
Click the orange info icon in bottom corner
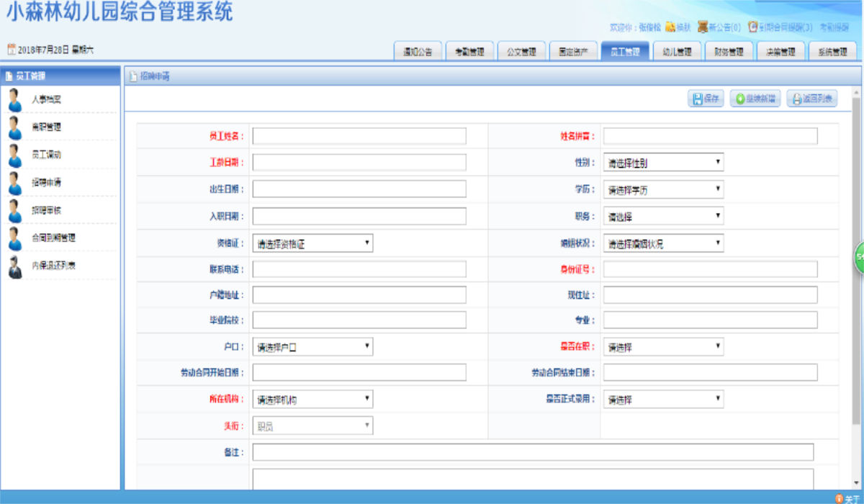pos(839,498)
